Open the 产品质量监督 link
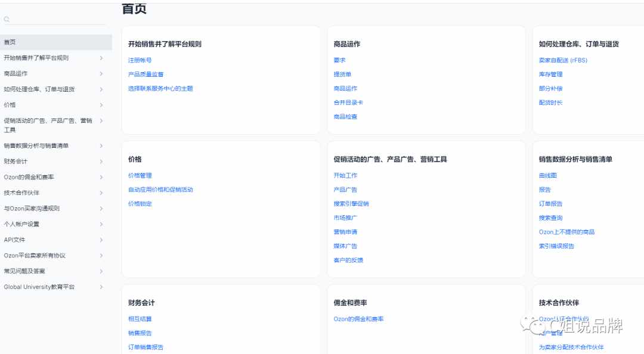The height and width of the screenshot is (354, 644). point(146,74)
